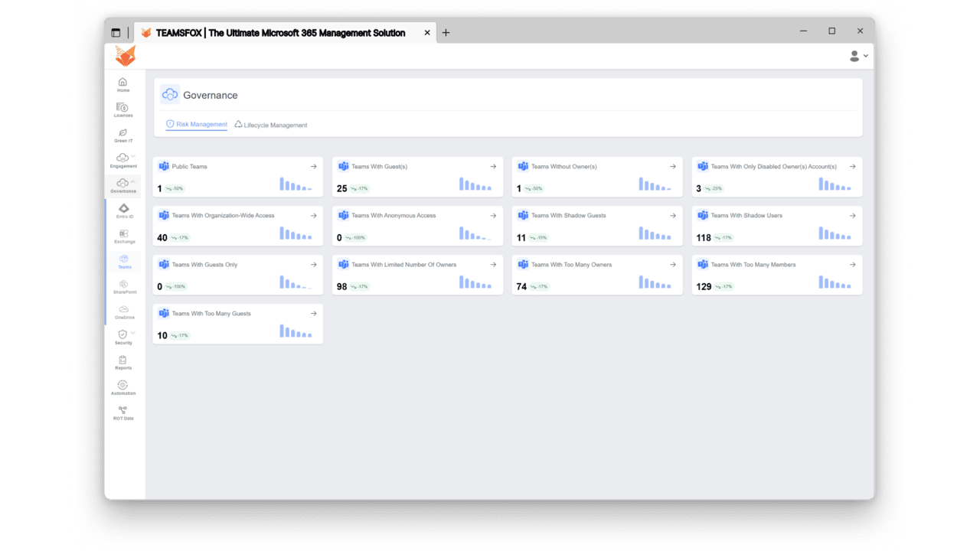This screenshot has width=980, height=551.
Task: Close the TEAMSFOX browser tab
Action: tap(427, 33)
